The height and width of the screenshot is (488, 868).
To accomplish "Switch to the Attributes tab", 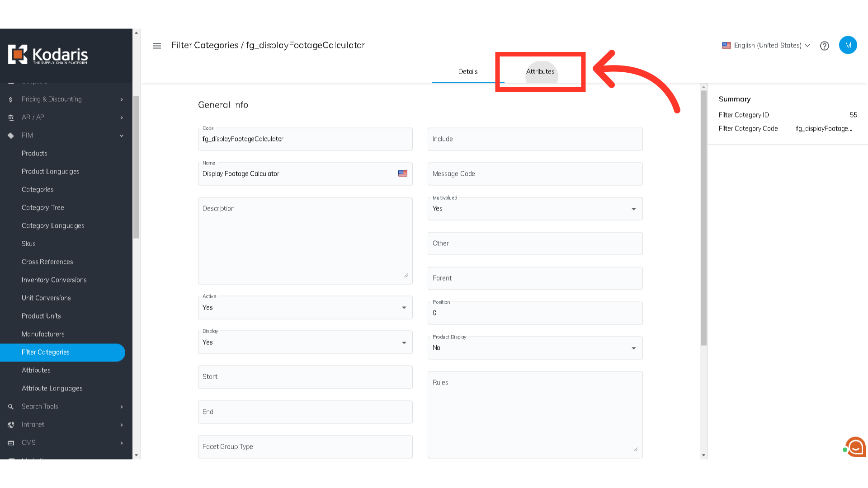I will click(540, 71).
